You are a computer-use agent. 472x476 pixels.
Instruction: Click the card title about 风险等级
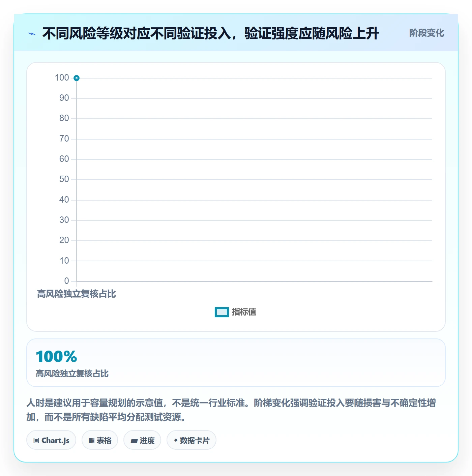click(211, 33)
